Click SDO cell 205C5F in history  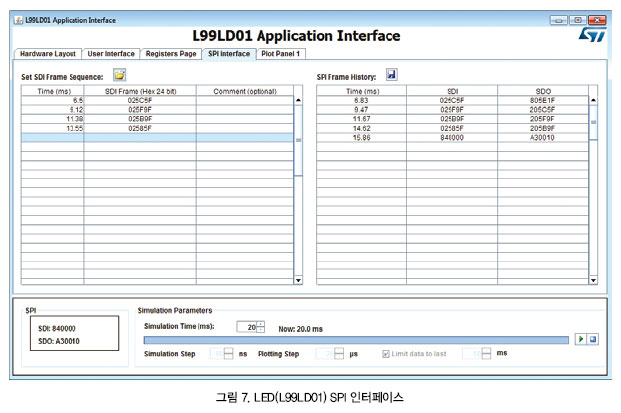(543, 110)
